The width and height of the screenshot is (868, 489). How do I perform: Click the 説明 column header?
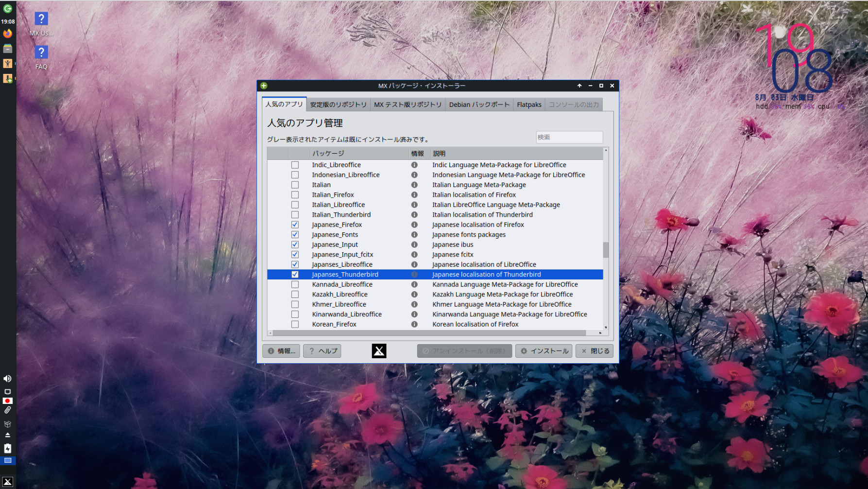(x=516, y=154)
